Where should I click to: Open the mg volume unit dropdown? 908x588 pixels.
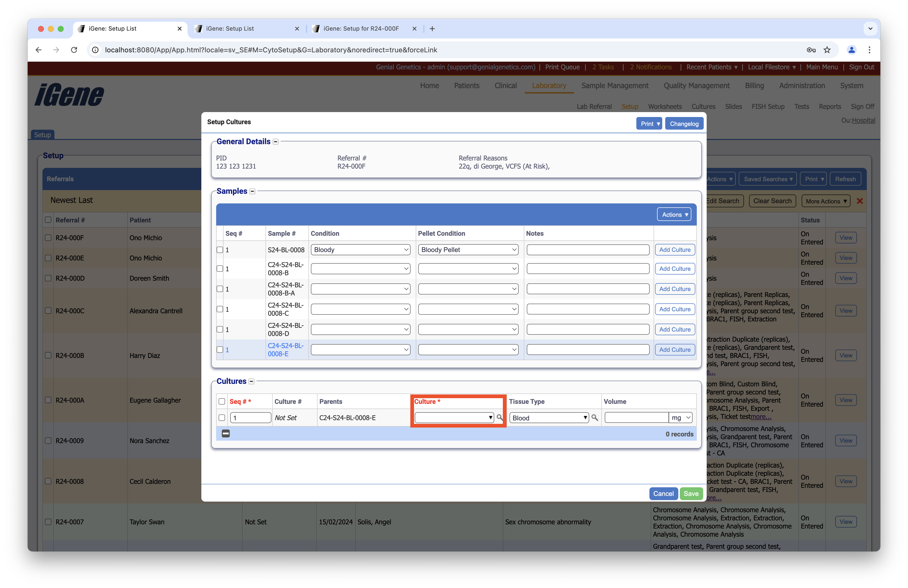point(681,418)
